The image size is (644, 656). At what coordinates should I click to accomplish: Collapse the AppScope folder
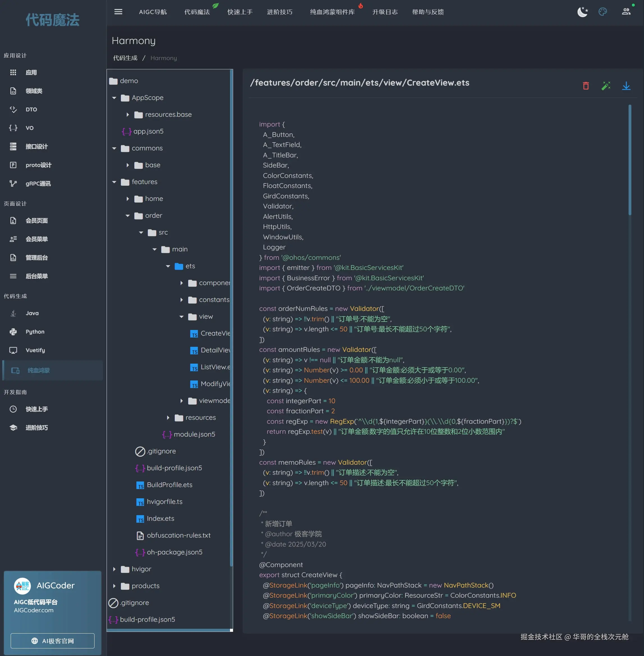click(x=114, y=98)
